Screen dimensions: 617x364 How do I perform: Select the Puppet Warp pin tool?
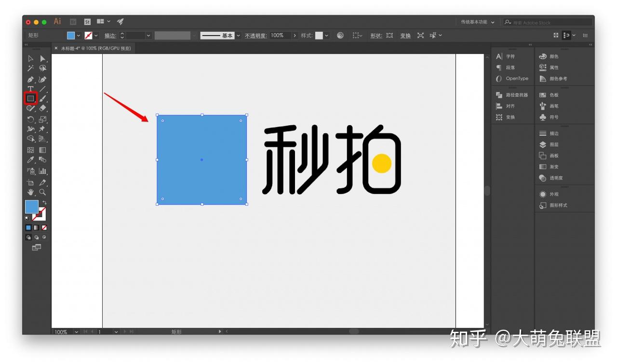(x=43, y=129)
